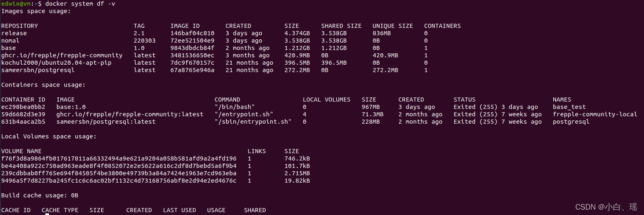Click the CACHE TYPE column header
644x215 pixels.
pyautogui.click(x=60, y=210)
